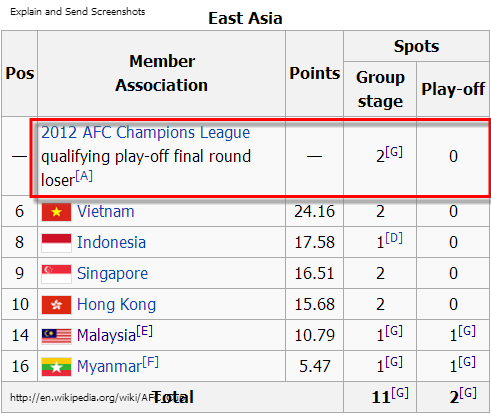491x416 pixels.
Task: Open the 2012 AFC Champions League link
Action: 145,132
